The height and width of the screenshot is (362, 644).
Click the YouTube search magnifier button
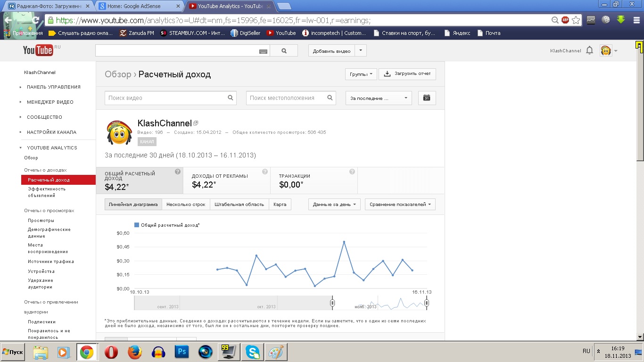284,51
